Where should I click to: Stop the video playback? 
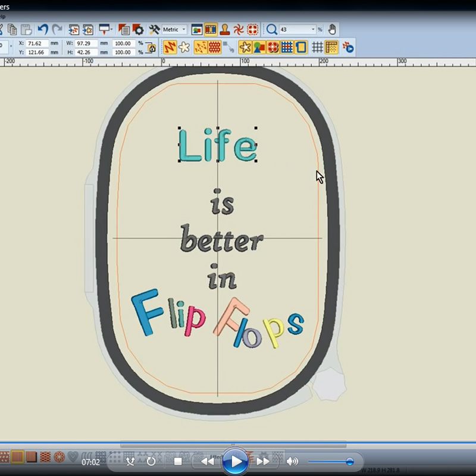click(178, 462)
